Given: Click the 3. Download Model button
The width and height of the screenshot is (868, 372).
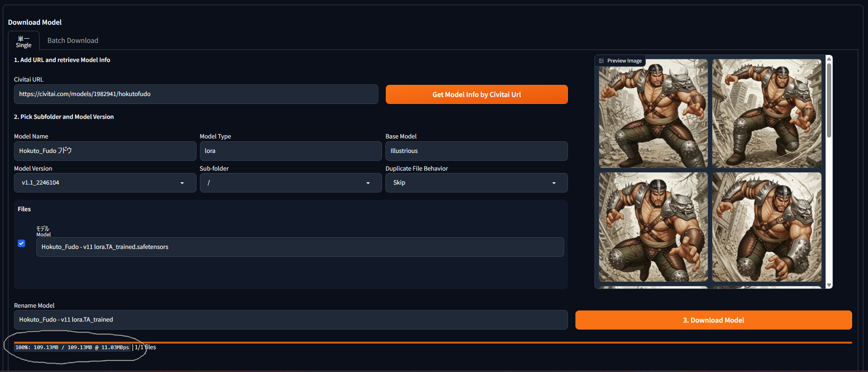Looking at the screenshot, I should pyautogui.click(x=713, y=320).
